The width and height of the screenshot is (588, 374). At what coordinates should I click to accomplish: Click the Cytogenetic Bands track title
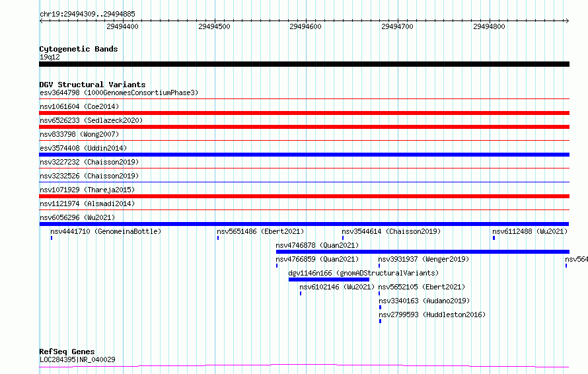coord(79,49)
